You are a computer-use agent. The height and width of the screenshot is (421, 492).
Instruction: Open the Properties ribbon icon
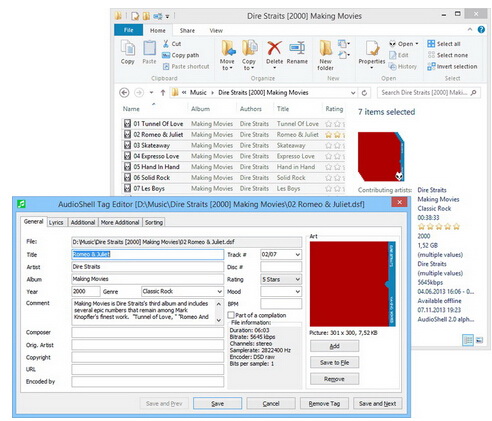[x=372, y=48]
